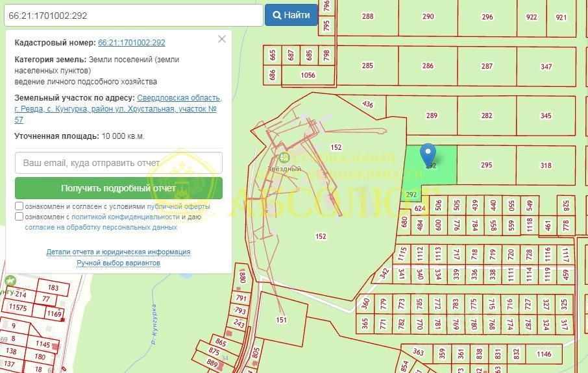Accept the публичной оферты terms checkbox
Screen dimensions: 588x373
point(19,206)
